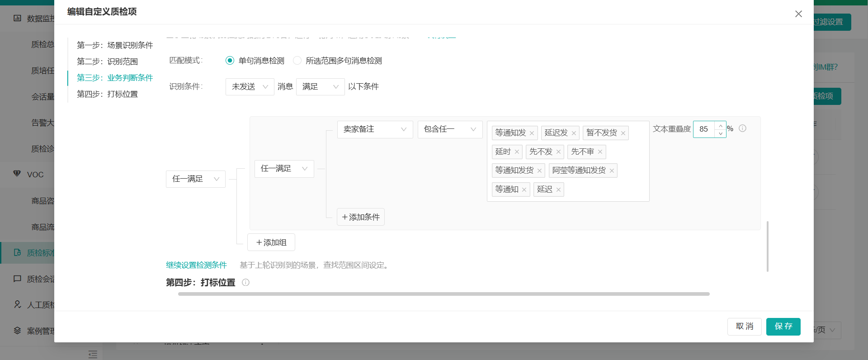The width and height of the screenshot is (868, 360).
Task: Open the 满足 dropdown
Action: coord(320,87)
